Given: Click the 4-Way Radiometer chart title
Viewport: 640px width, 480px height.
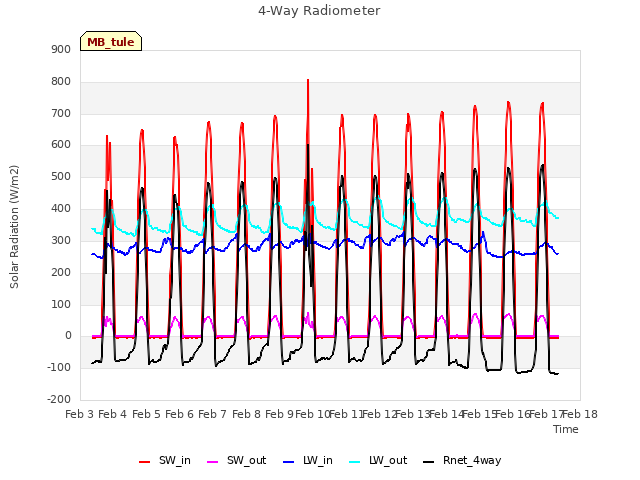Looking at the screenshot, I should (x=319, y=11).
